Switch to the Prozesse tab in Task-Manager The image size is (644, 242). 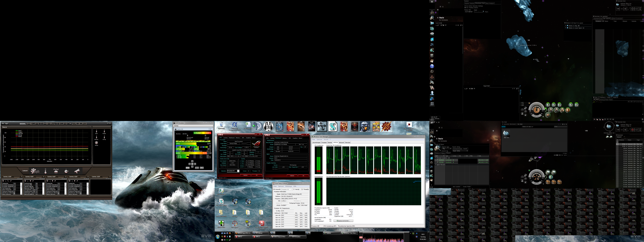(x=324, y=143)
